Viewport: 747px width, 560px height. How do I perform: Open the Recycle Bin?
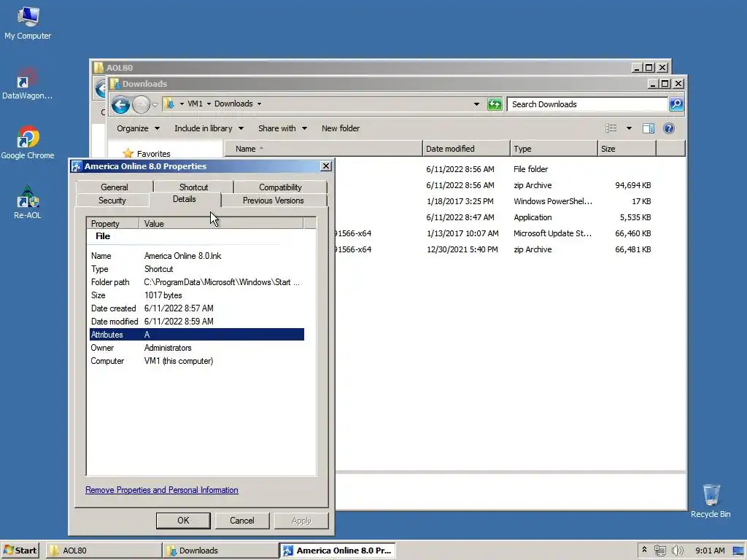coord(711,501)
